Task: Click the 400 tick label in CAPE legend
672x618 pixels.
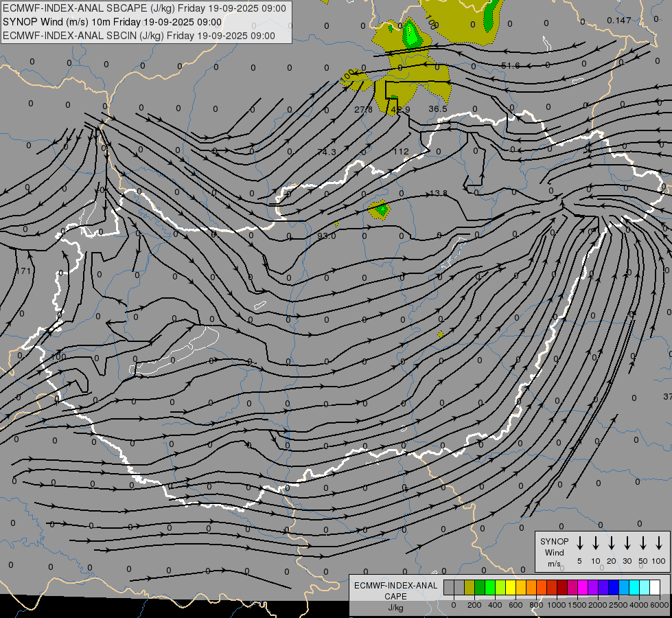Action: (x=495, y=605)
